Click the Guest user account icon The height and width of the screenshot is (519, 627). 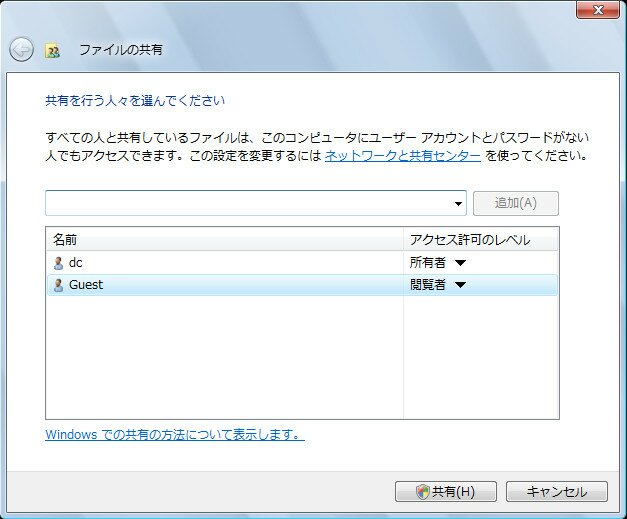(58, 285)
